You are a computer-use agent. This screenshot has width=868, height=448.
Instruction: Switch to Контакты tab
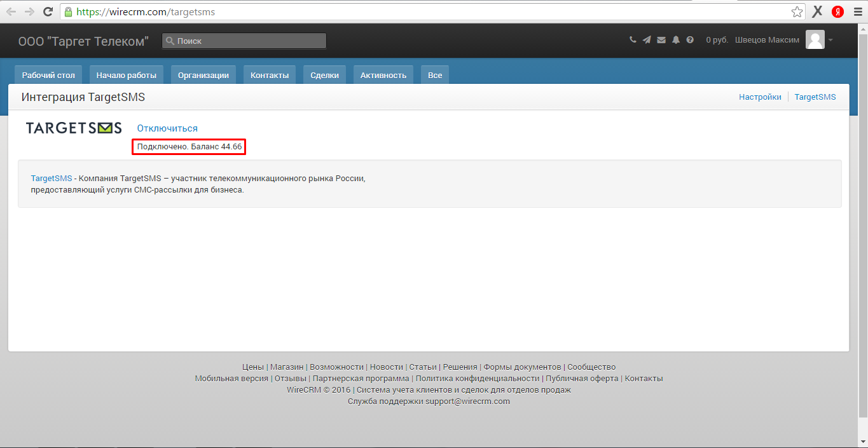tap(270, 75)
